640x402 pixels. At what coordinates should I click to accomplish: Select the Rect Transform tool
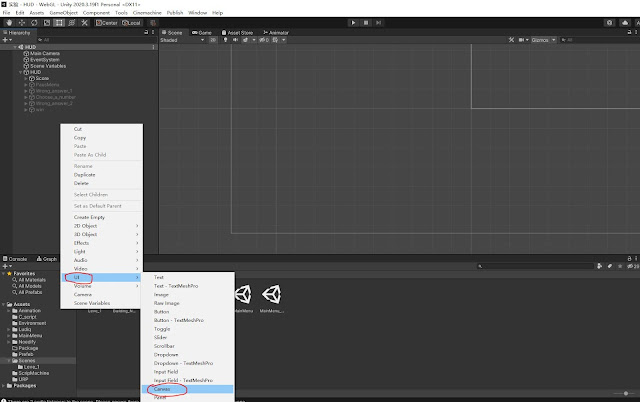[59, 23]
